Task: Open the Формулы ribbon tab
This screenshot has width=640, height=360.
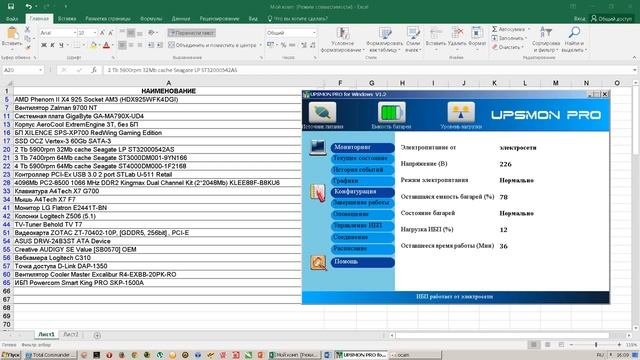Action: pyautogui.click(x=151, y=19)
